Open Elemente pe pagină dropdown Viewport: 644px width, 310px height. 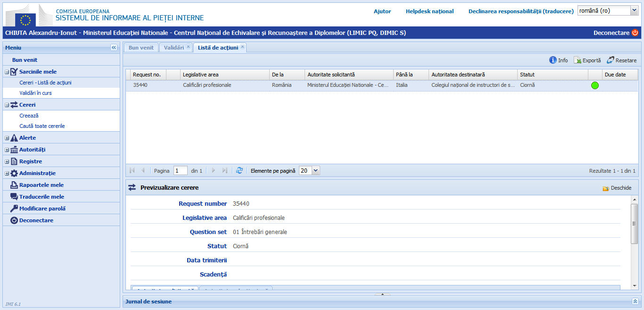(x=315, y=171)
